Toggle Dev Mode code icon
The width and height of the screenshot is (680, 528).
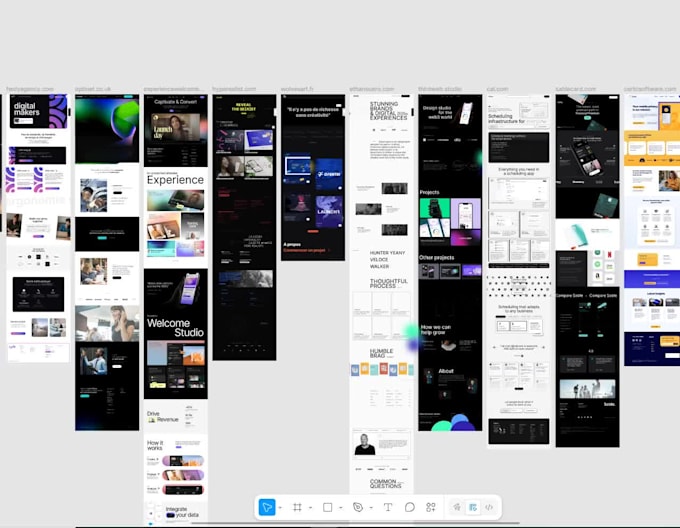(x=489, y=507)
